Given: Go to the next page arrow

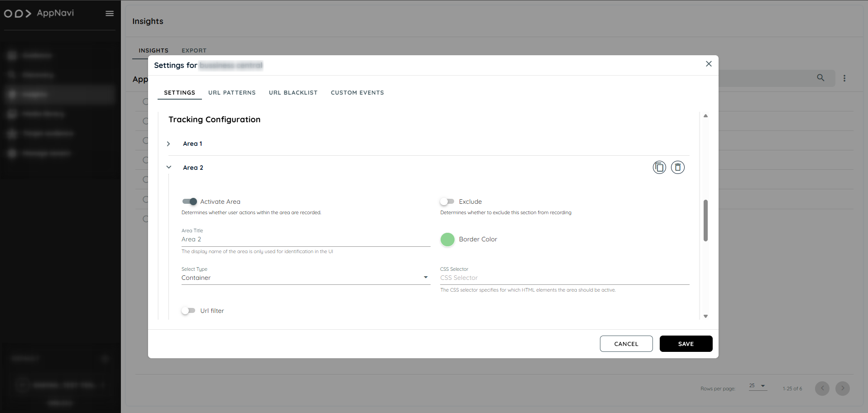Looking at the screenshot, I should click(x=842, y=389).
